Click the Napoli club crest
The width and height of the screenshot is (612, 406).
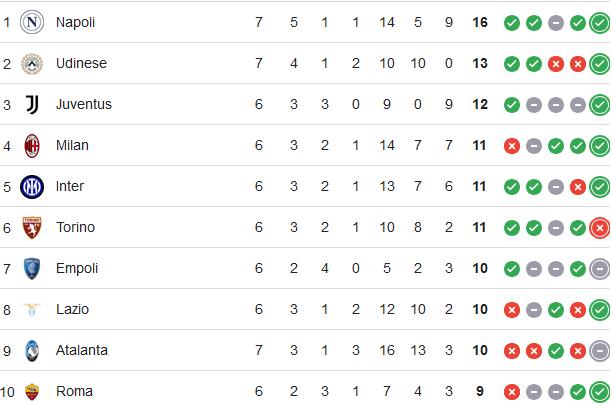(x=32, y=22)
